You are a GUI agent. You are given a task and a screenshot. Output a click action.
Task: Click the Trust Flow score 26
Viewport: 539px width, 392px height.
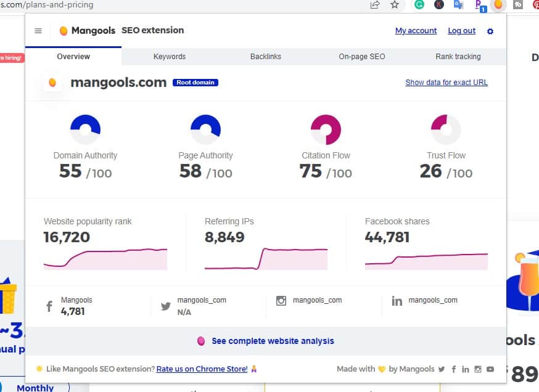pyautogui.click(x=430, y=171)
